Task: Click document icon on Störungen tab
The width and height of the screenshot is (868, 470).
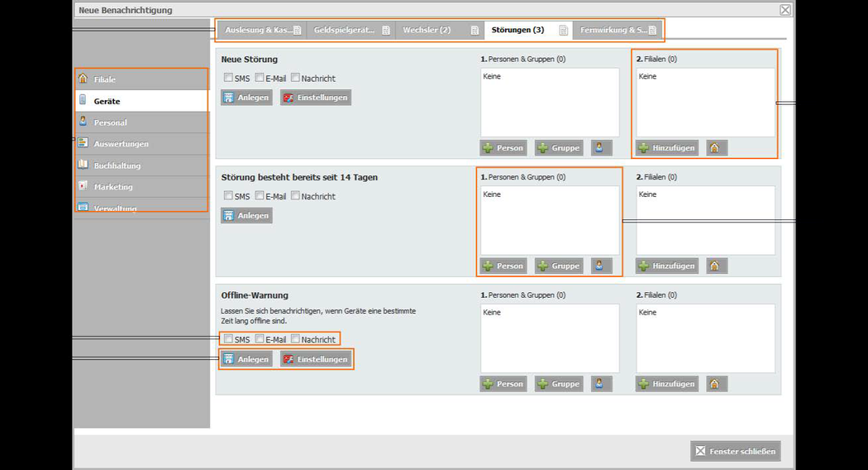Action: [563, 30]
